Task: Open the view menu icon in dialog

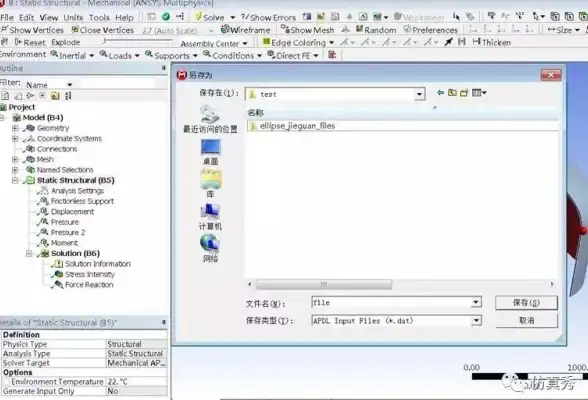Action: (479, 93)
